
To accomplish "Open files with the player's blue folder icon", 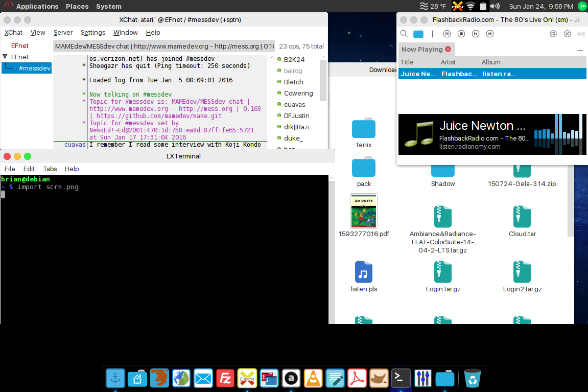I will 418,34.
